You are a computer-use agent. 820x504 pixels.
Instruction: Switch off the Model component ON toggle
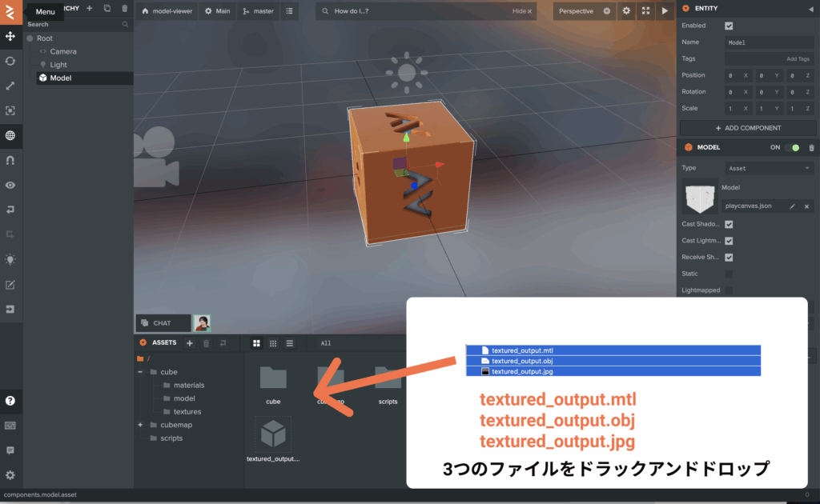[x=792, y=148]
